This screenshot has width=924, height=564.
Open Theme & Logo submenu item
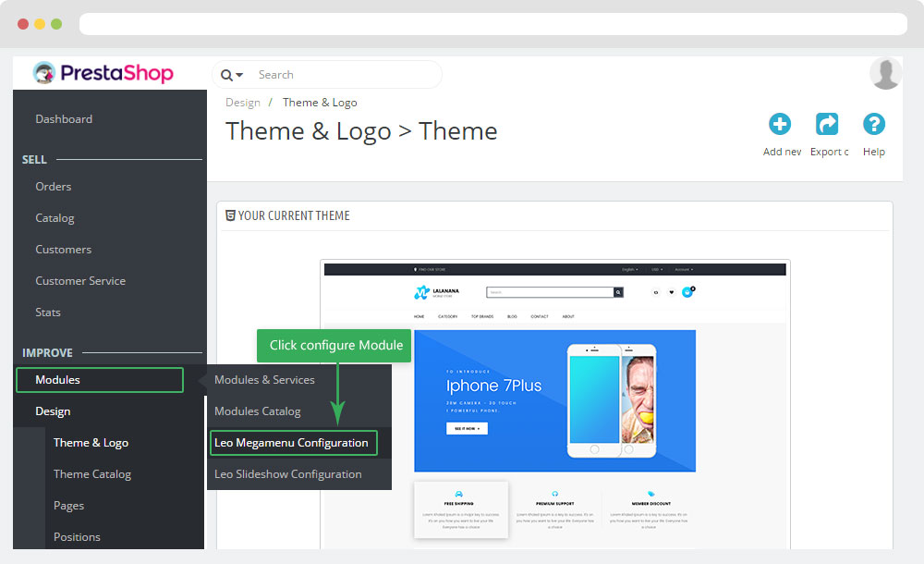(91, 443)
